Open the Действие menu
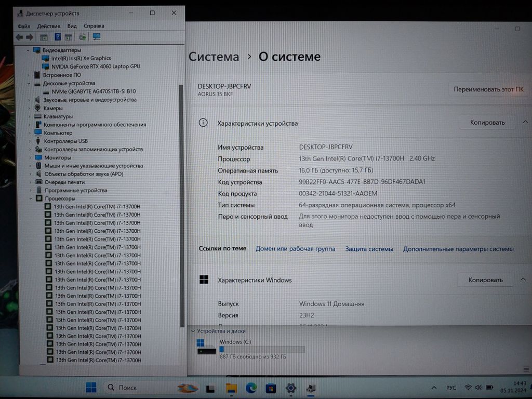Viewport: 532px width, 399px height. pos(48,26)
